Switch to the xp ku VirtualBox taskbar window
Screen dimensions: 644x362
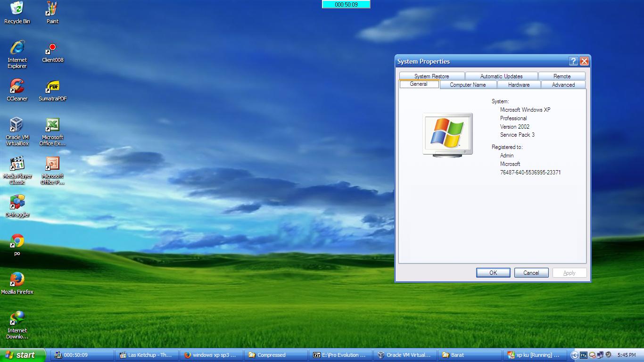pos(534,355)
